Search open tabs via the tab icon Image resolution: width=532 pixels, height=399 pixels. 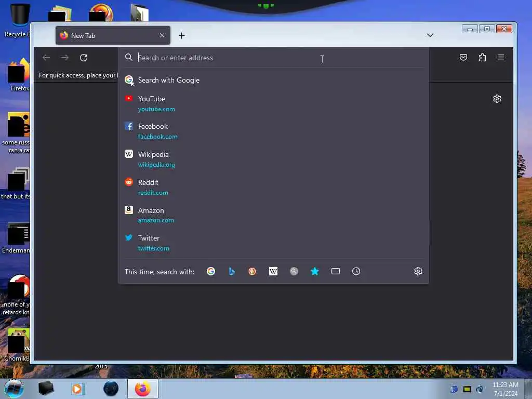336,271
